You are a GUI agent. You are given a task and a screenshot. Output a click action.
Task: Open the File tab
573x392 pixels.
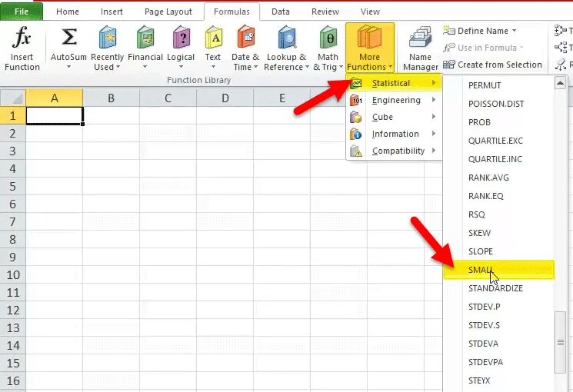pos(22,12)
